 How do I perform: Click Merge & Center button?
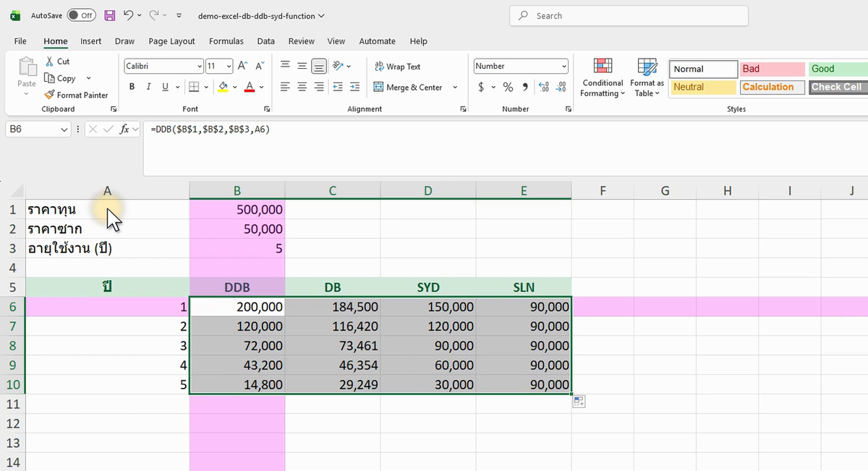tap(409, 87)
